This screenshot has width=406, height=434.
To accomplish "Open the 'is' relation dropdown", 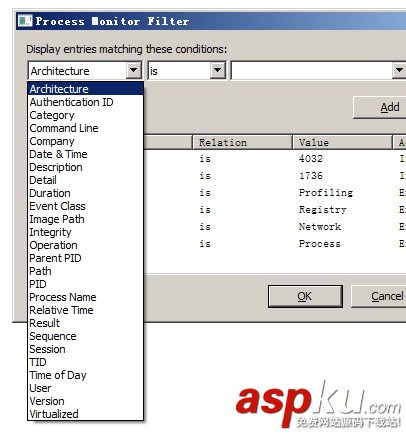I will (217, 70).
